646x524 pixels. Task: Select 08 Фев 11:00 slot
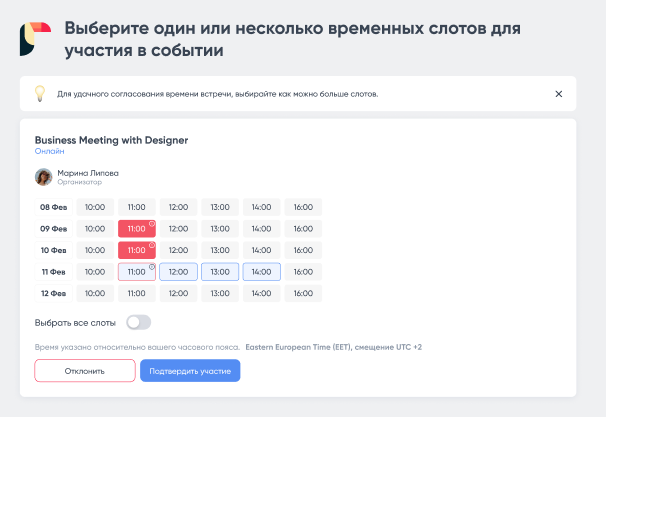point(137,207)
